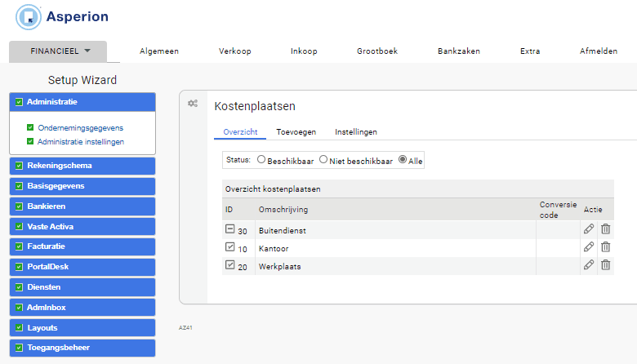Open the Grootboek menu

(x=377, y=51)
